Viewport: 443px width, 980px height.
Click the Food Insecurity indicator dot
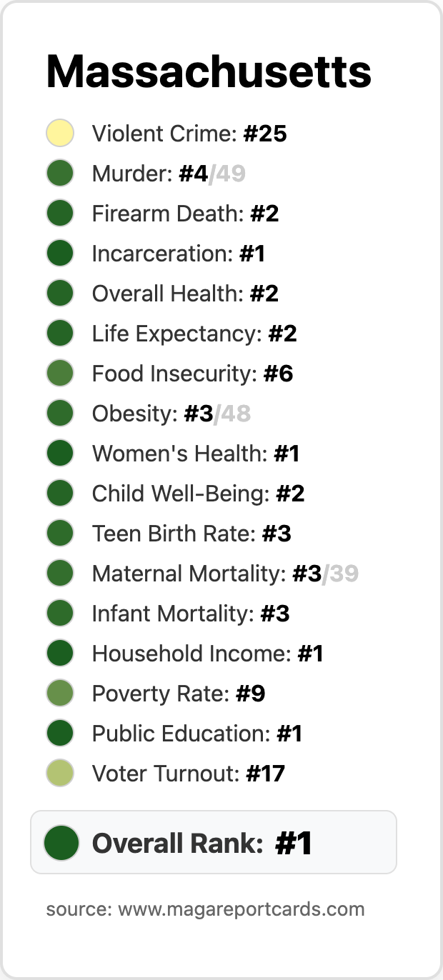61,374
